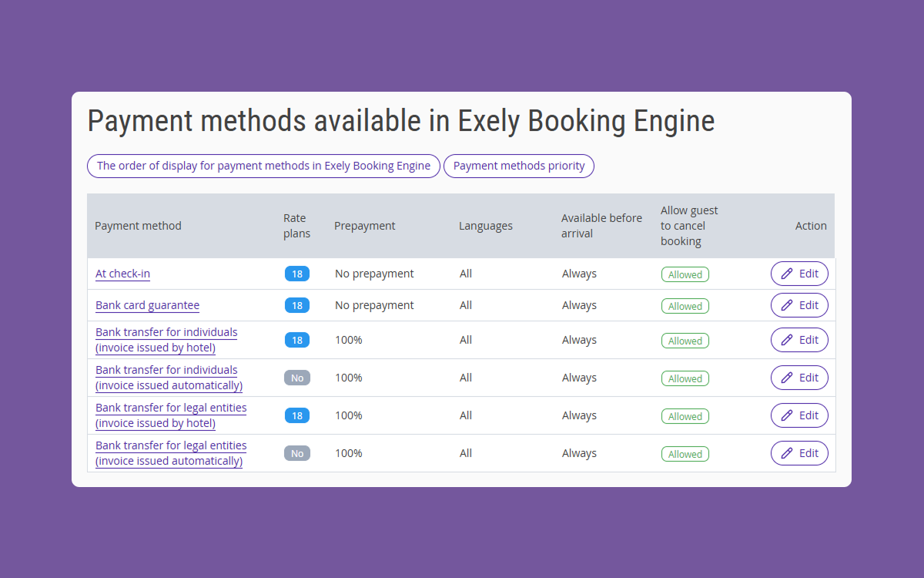Image resolution: width=924 pixels, height=578 pixels.
Task: Click 18 badge for legal entities issued by hotel
Action: point(297,415)
